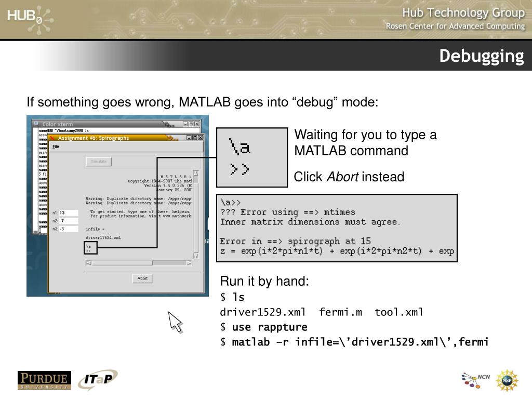Click first 'Warning: Duplicate directory name' line
This screenshot has height=399, width=532.
coord(138,198)
